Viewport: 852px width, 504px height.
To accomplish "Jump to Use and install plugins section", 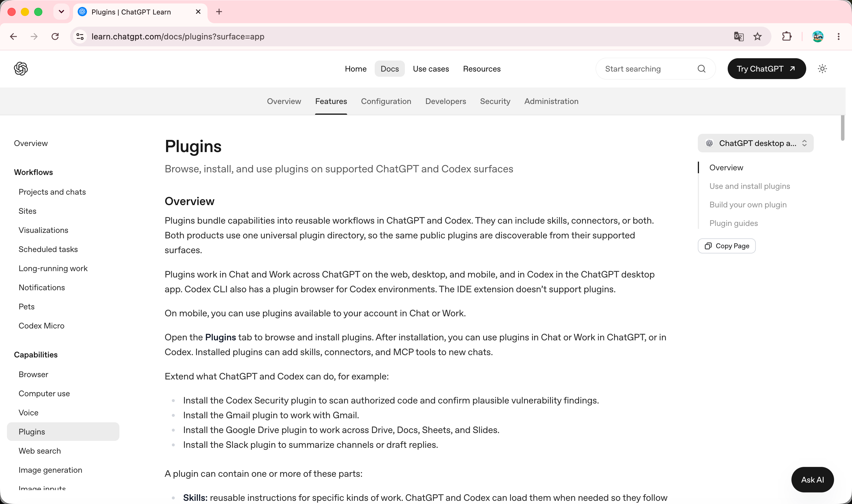I will [x=750, y=186].
